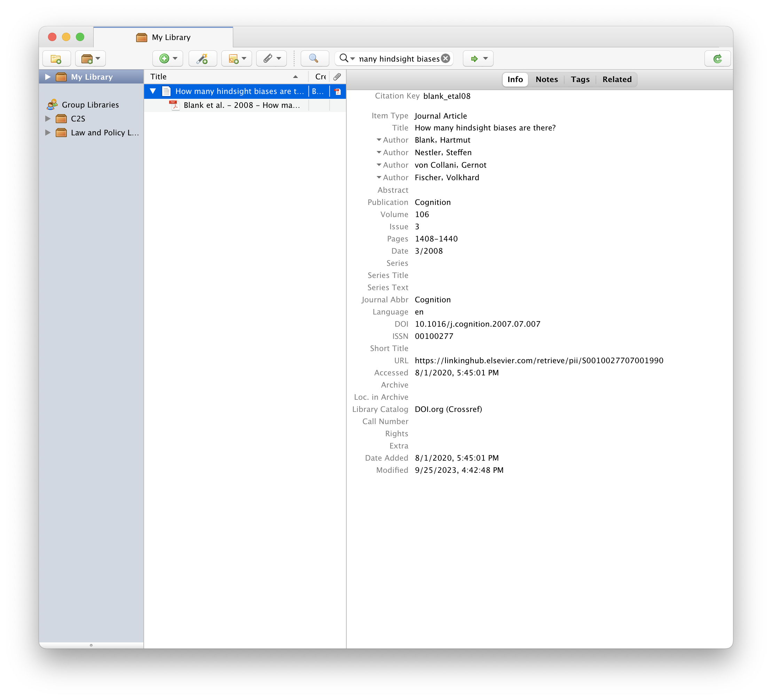Open the Related tab
This screenshot has height=700, width=772.
pos(616,79)
